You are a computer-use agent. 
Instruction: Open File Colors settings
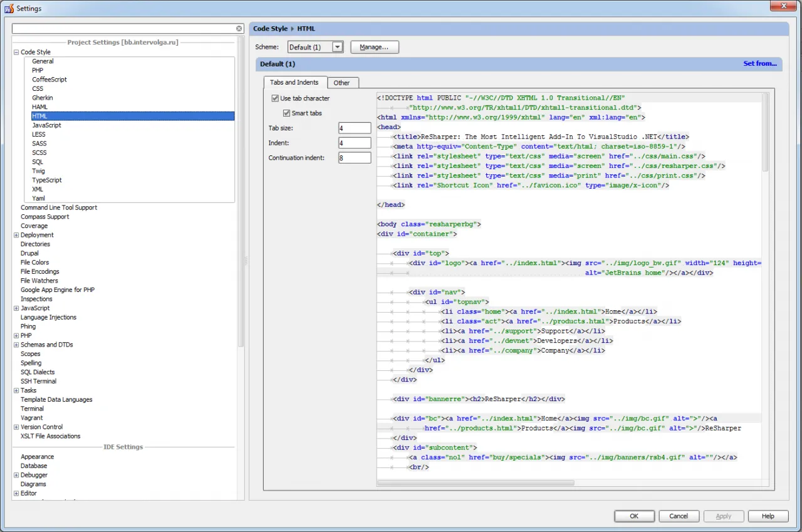34,263
